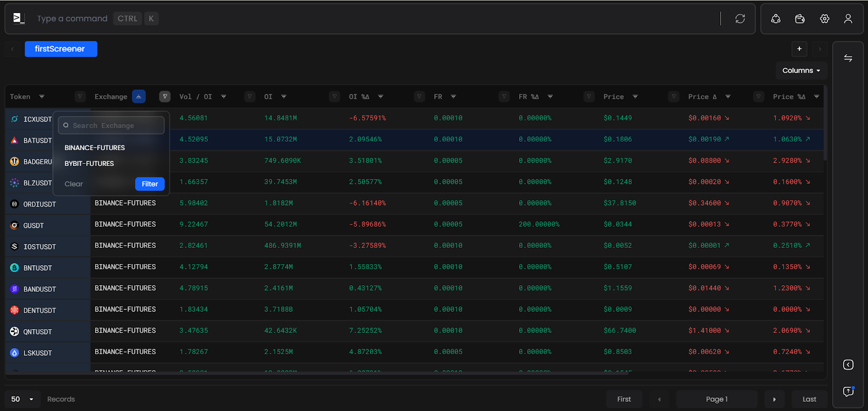Click the swap arrows icon in sidebar

pos(848,58)
